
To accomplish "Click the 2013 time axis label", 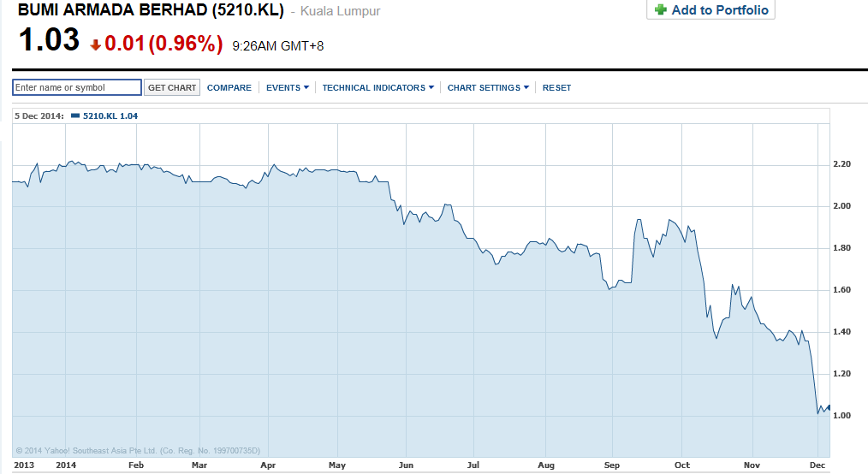I will click(x=24, y=465).
